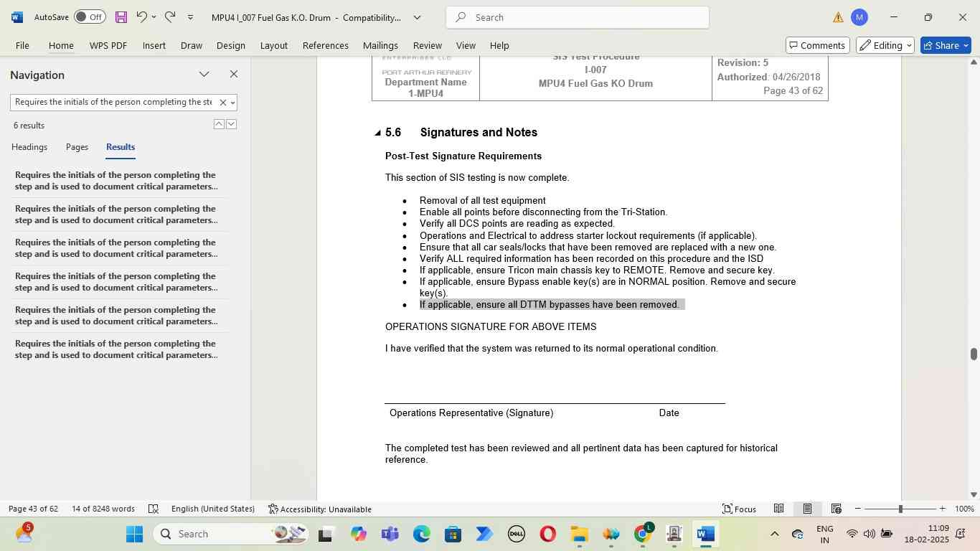
Task: Switch to Print Layout view icon
Action: 807,509
